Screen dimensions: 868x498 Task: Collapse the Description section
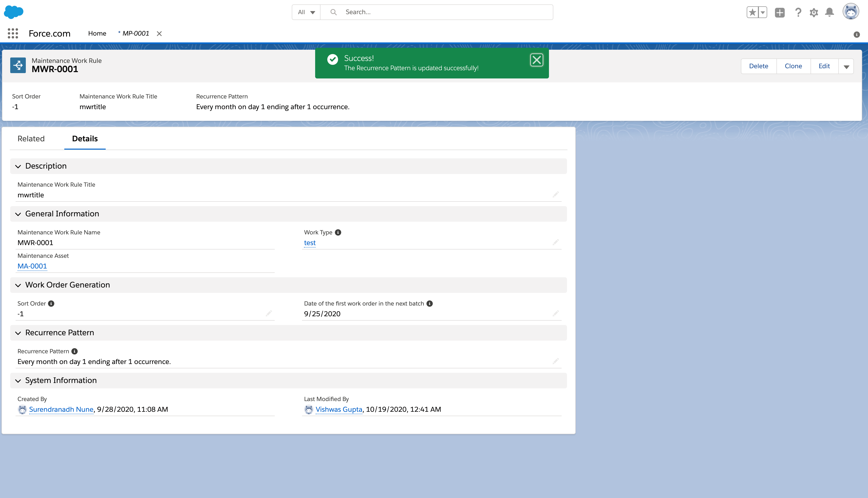coord(18,166)
